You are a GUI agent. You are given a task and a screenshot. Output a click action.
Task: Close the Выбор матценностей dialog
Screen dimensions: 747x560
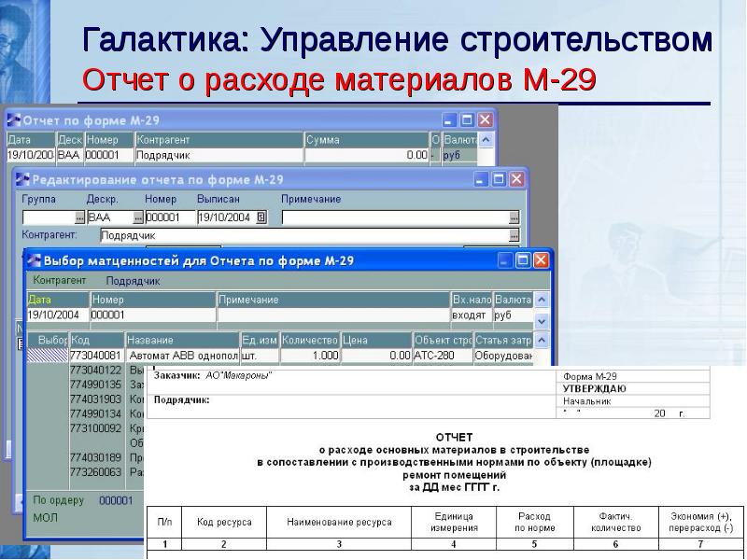(541, 260)
